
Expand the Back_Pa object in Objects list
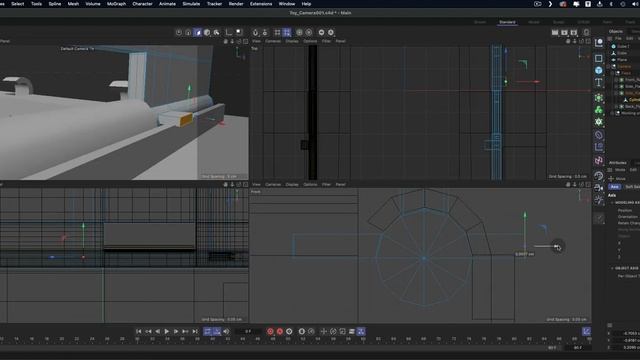(x=616, y=107)
